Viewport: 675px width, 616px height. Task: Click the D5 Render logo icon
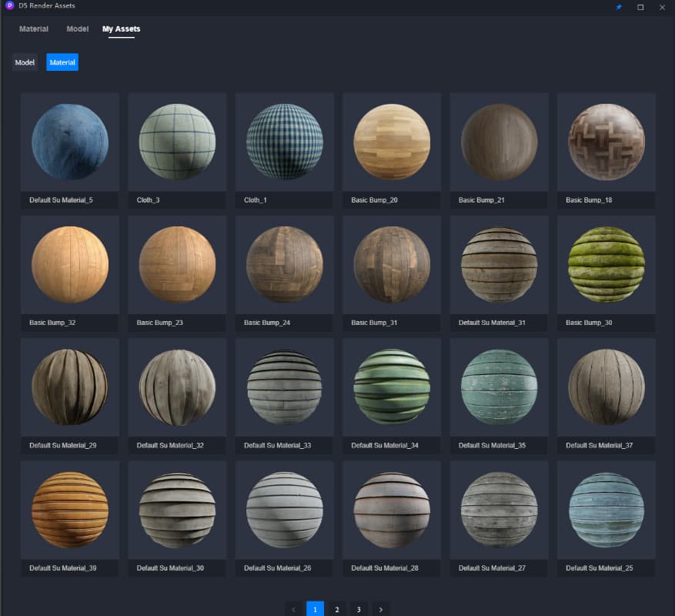click(x=9, y=5)
